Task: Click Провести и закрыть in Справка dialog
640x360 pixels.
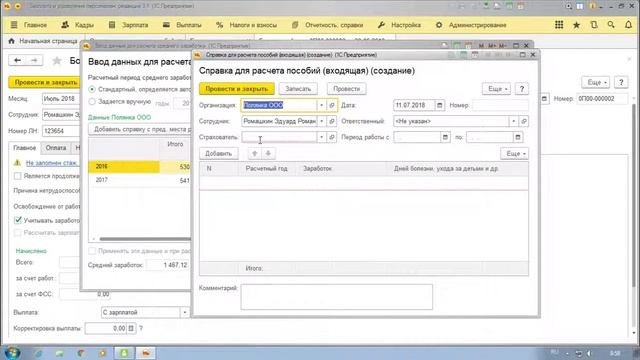Action: click(x=237, y=89)
